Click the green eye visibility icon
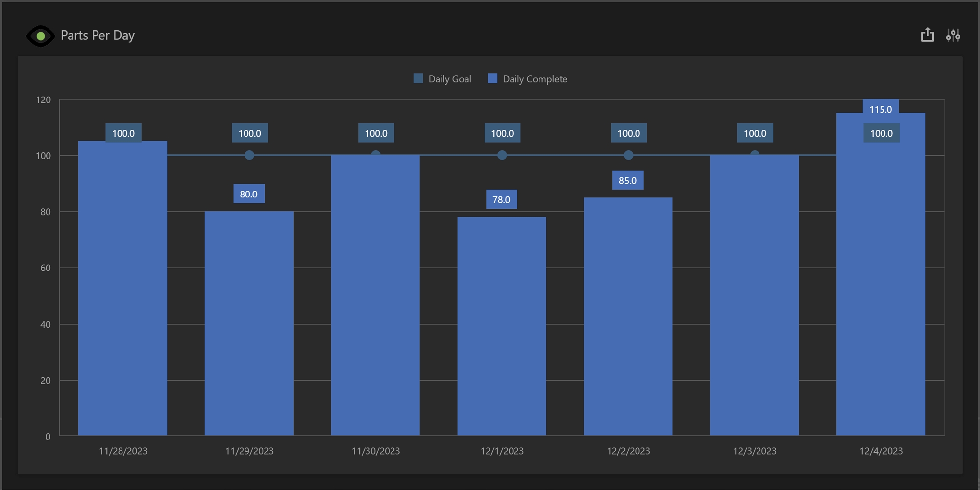980x490 pixels. pyautogui.click(x=40, y=36)
